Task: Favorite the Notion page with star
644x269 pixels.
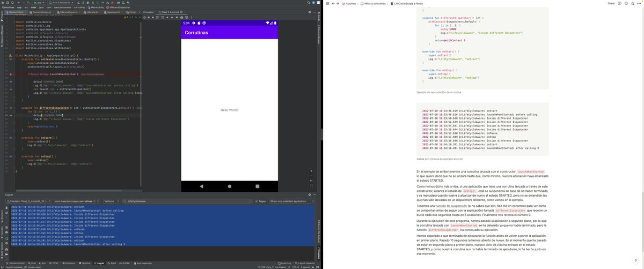Action: coord(632,3)
